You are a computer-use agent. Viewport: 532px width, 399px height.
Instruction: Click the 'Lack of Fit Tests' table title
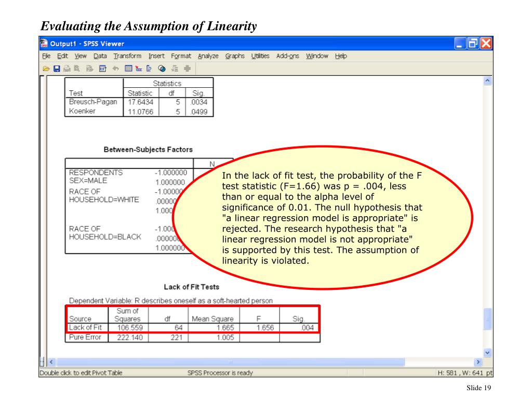[x=191, y=287]
